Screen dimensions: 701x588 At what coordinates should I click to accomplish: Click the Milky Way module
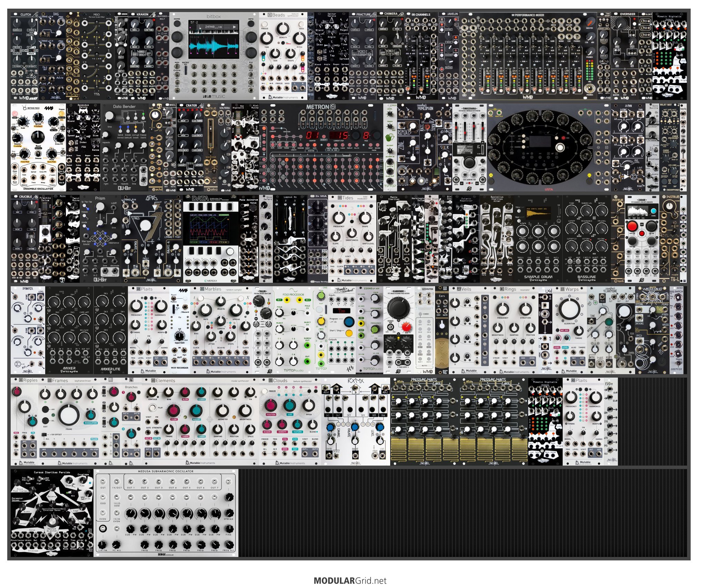point(670,147)
